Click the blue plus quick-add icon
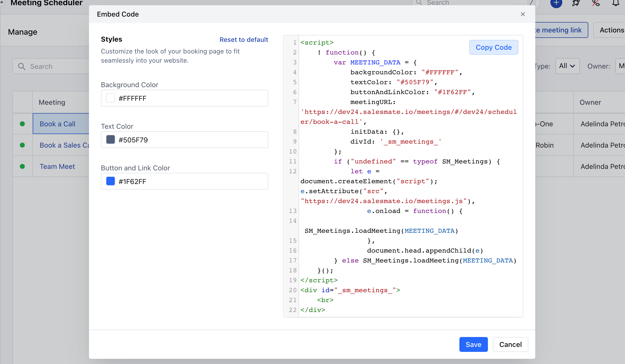This screenshot has width=625, height=364. tap(556, 3)
